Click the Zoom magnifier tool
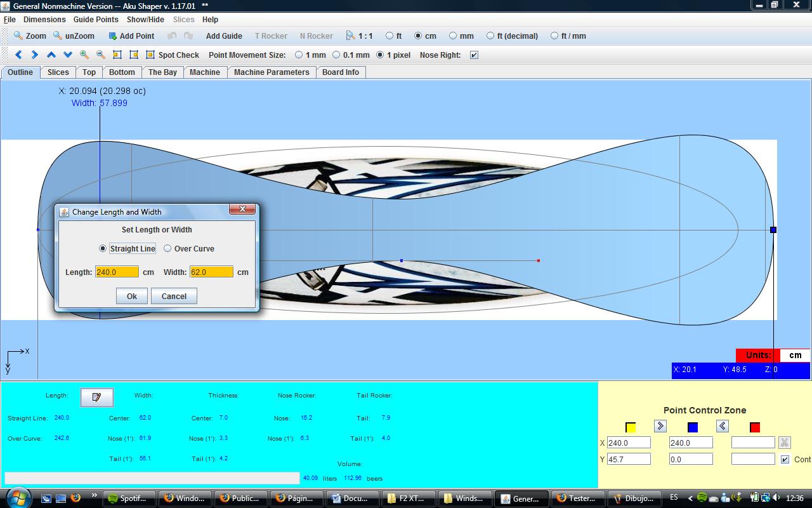The height and width of the screenshot is (508, 812). pyautogui.click(x=30, y=36)
